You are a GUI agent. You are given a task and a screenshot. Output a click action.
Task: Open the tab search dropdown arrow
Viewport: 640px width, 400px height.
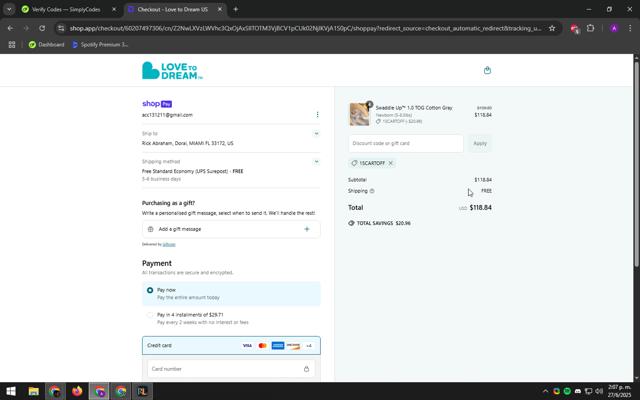(x=9, y=9)
